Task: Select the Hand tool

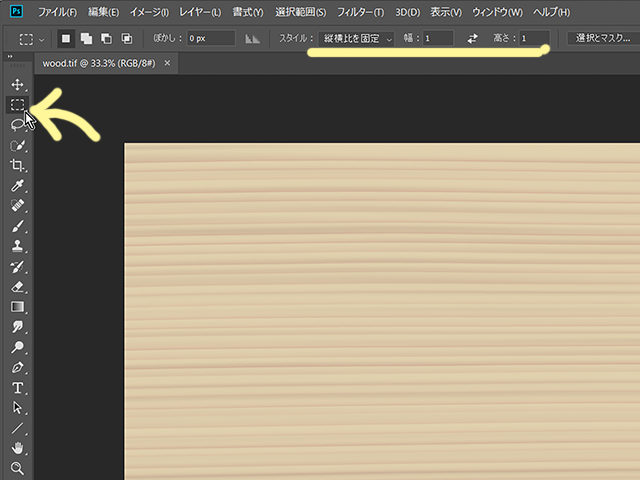Action: click(17, 448)
